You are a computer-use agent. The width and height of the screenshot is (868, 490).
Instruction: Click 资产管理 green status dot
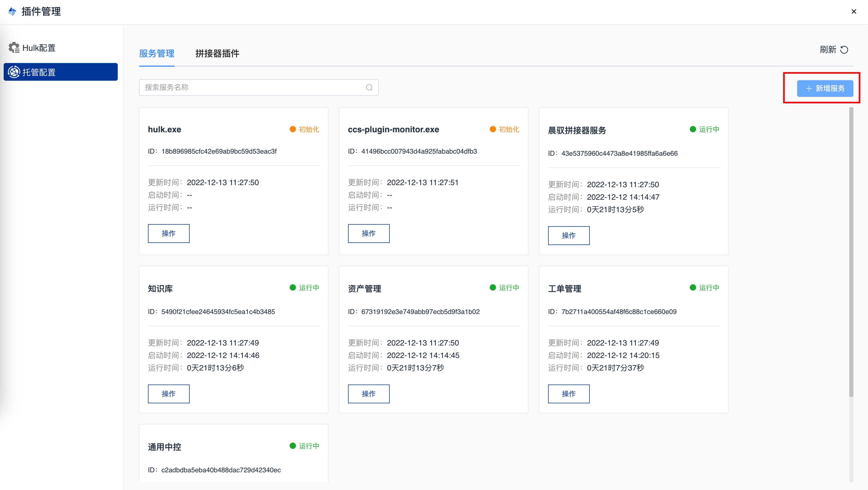493,288
